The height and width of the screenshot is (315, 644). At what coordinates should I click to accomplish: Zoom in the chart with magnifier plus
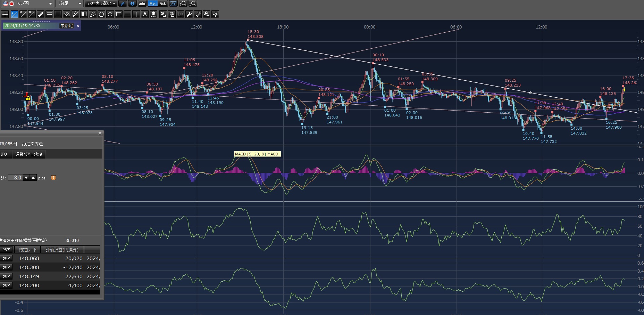pos(193,3)
